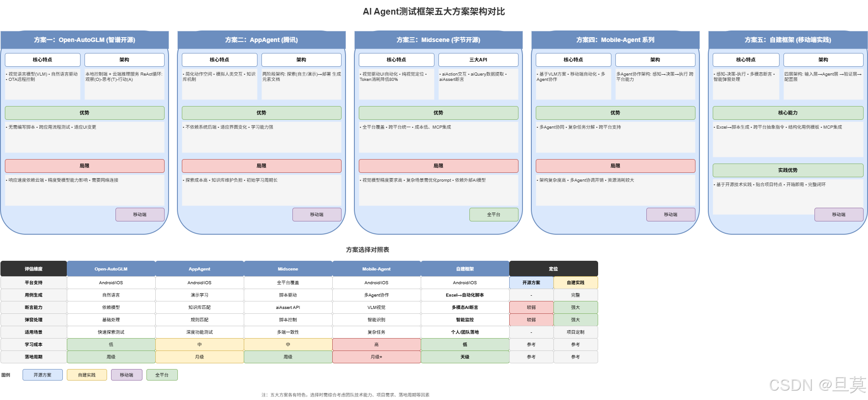Select the 脚本控制 table cell

[x=288, y=320]
